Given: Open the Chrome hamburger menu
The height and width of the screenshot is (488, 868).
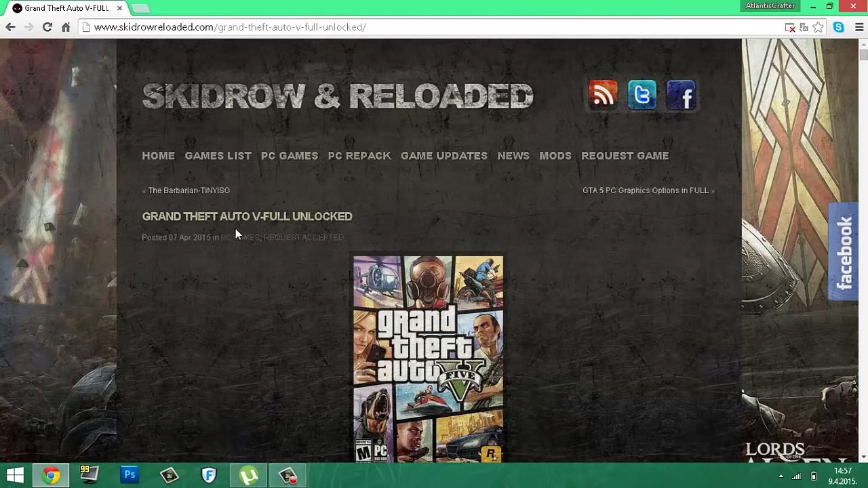Looking at the screenshot, I should [859, 27].
